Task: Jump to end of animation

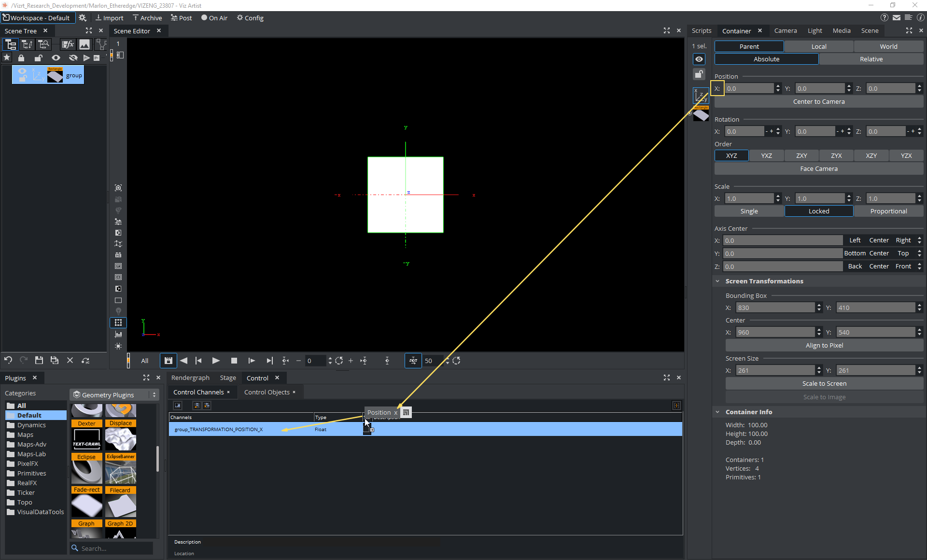Action: coord(269,361)
